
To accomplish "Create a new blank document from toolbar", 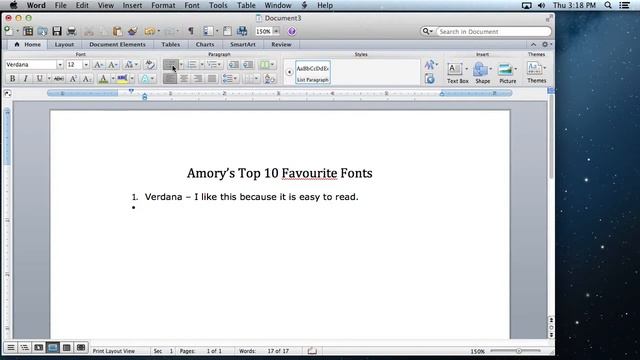I will [x=8, y=31].
